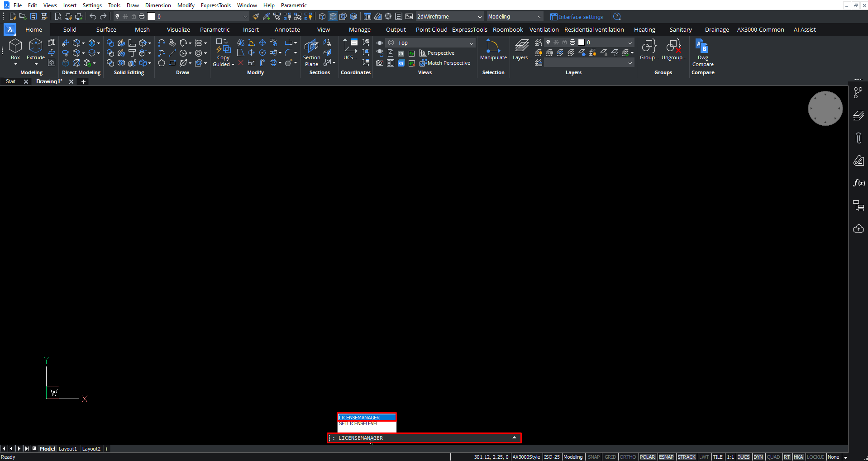Open the function parameters f(x) panel
868x461 pixels.
(858, 183)
